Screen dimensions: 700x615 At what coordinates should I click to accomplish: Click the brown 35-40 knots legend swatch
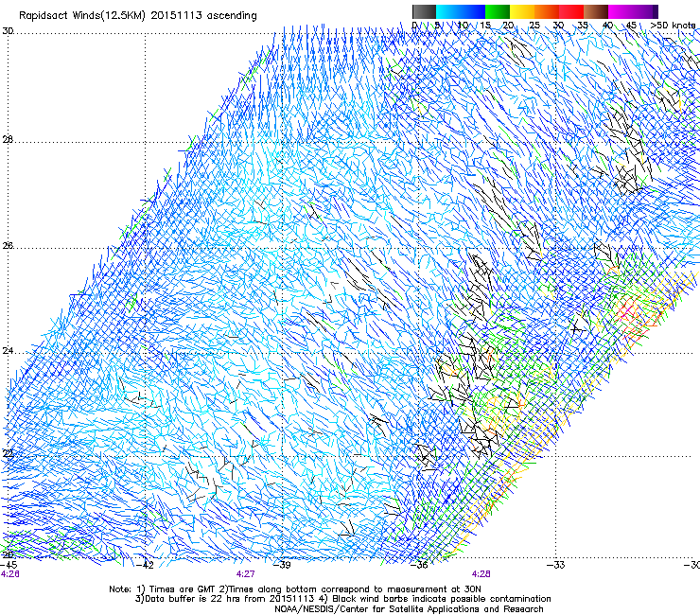point(596,11)
